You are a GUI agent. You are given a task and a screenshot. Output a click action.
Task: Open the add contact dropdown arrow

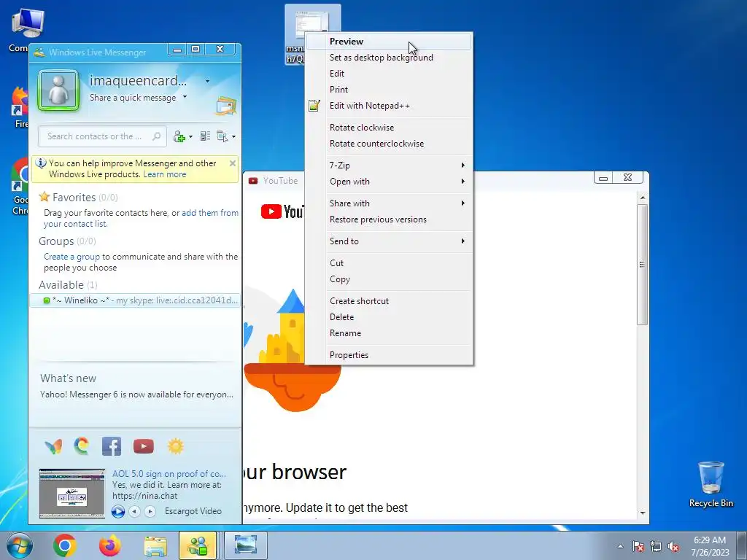[x=190, y=136]
